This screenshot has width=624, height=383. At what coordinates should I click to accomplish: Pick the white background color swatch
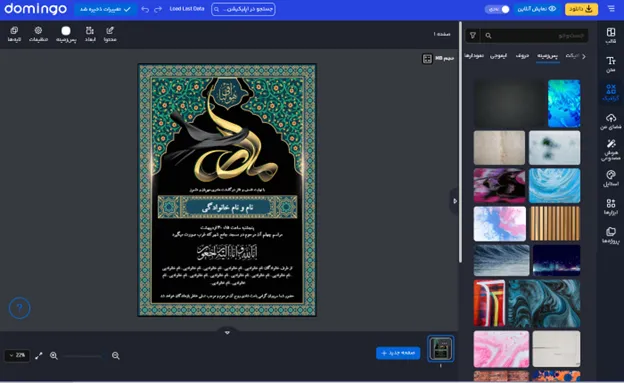(66, 31)
